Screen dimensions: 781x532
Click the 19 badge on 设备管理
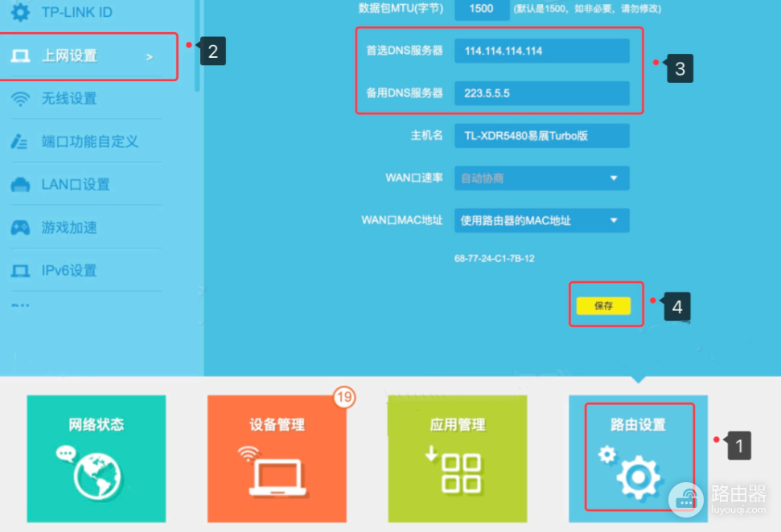[x=344, y=397]
